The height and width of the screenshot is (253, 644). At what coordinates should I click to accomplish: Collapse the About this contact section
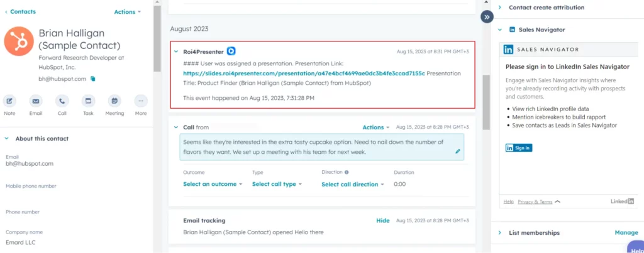(x=6, y=139)
